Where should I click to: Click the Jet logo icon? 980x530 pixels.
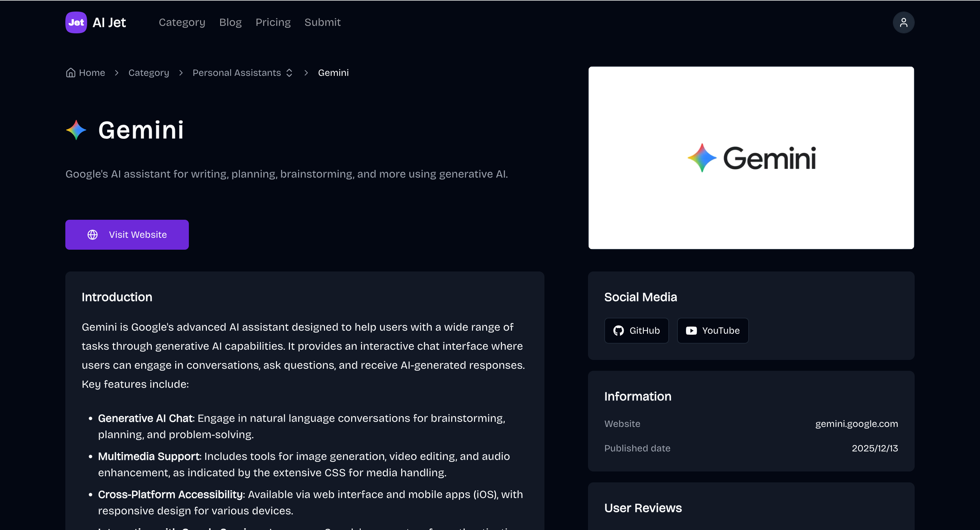[x=76, y=22]
